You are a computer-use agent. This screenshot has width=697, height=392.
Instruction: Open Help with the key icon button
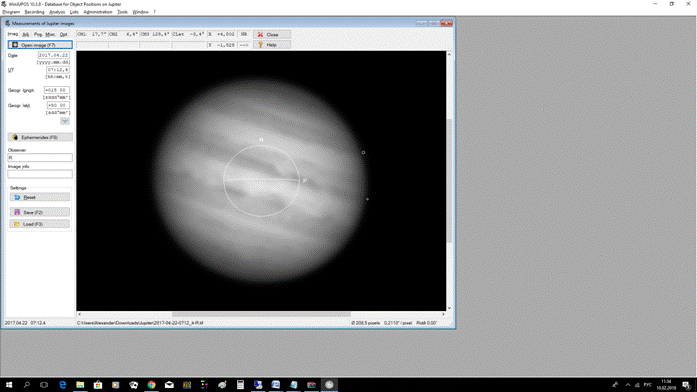click(x=272, y=45)
